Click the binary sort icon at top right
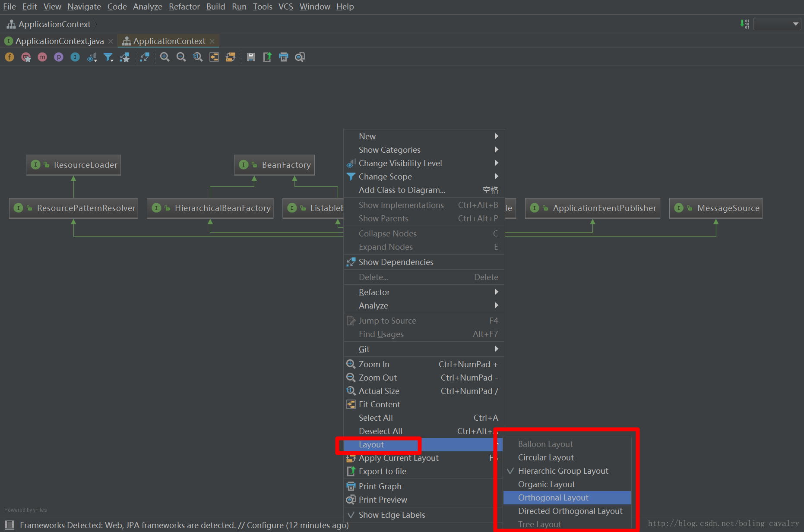Image resolution: width=804 pixels, height=532 pixels. 745,24
